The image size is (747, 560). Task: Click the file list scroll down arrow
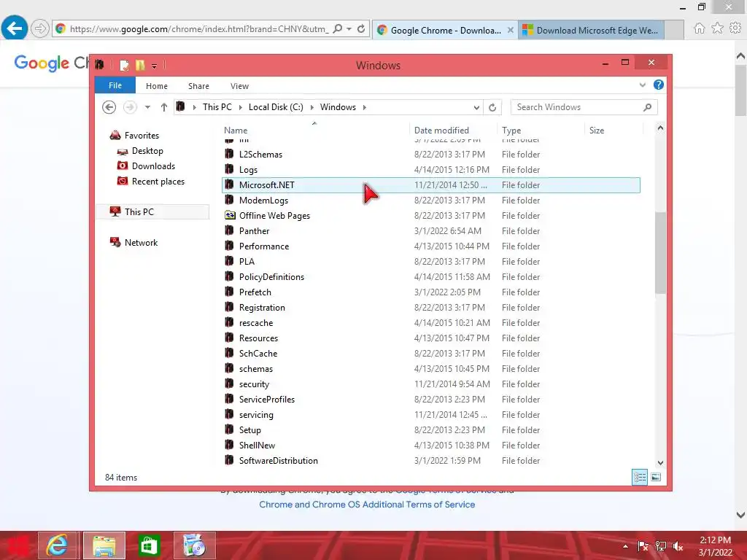[x=660, y=463]
